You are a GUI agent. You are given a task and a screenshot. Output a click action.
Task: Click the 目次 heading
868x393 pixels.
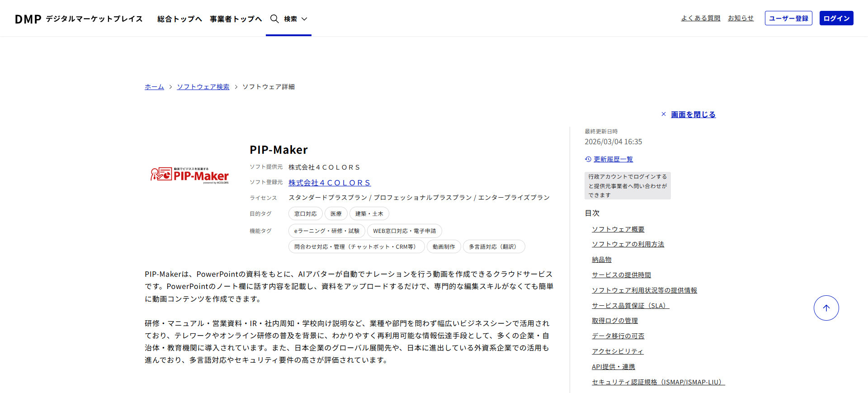[592, 213]
